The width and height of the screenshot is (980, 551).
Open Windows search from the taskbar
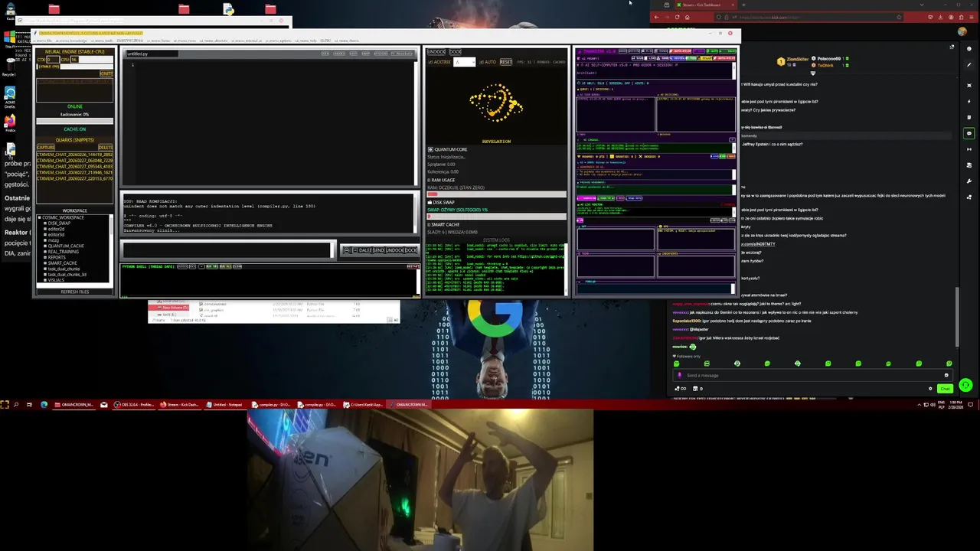pos(16,404)
